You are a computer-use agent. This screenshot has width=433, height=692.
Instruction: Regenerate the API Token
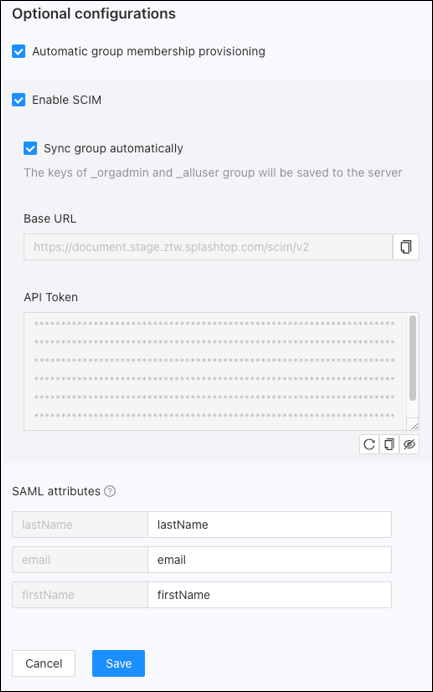click(x=369, y=444)
